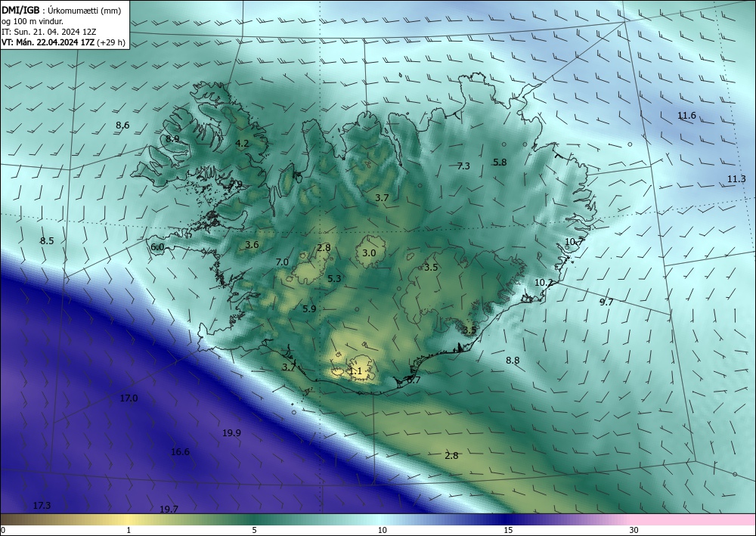
Task: Select the 11.3 value near the map edge
Action: 736,179
